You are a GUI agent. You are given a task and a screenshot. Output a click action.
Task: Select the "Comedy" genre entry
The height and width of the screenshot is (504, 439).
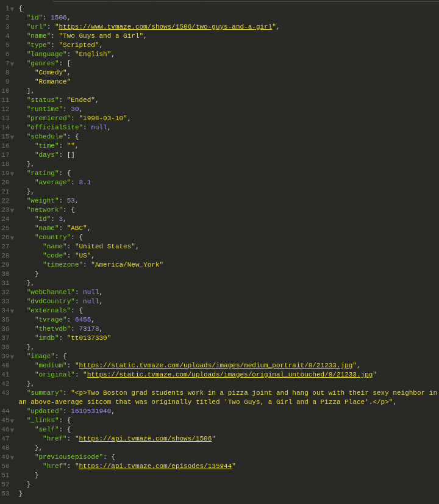(x=51, y=73)
